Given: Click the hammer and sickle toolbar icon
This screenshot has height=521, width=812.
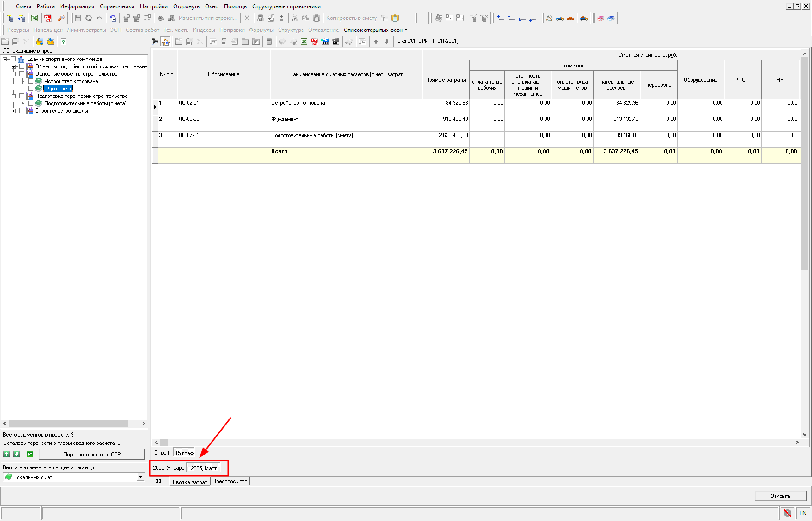Looking at the screenshot, I should pos(549,18).
